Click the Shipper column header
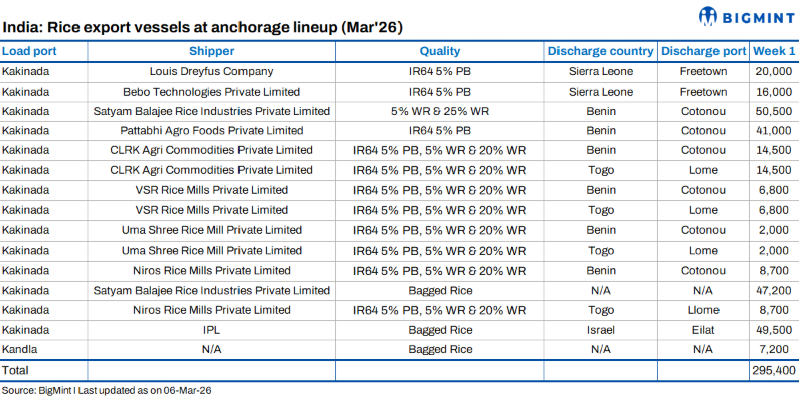Image resolution: width=808 pixels, height=401 pixels. pos(211,51)
